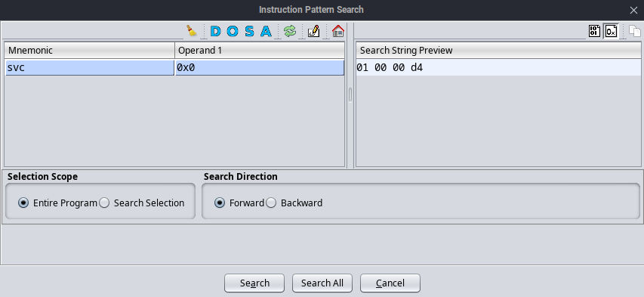Click the vertical split pane divider handle

350,94
